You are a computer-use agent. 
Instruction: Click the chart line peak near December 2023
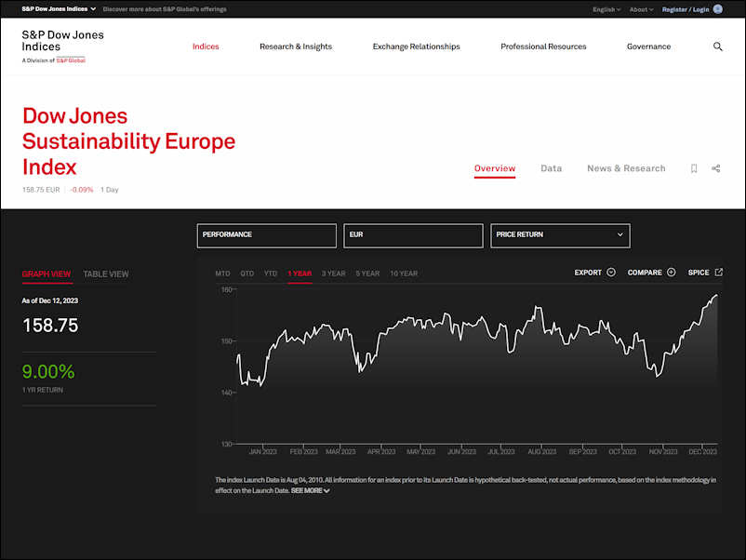(x=716, y=296)
